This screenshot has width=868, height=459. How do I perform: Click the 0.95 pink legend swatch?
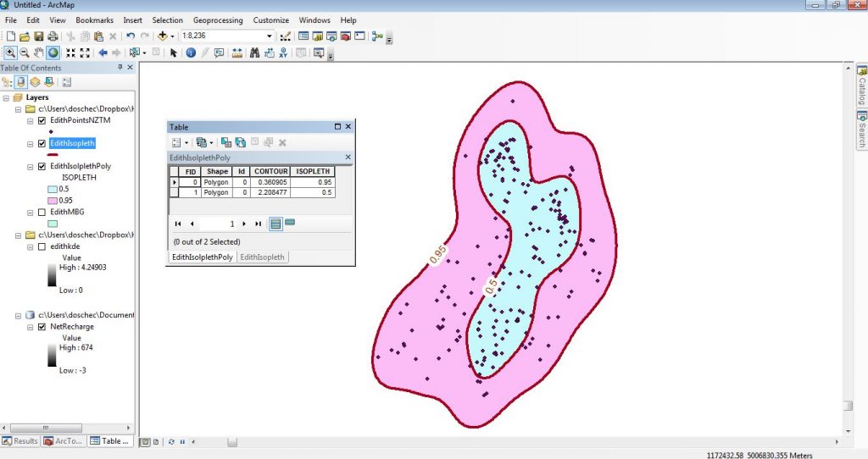coord(53,201)
